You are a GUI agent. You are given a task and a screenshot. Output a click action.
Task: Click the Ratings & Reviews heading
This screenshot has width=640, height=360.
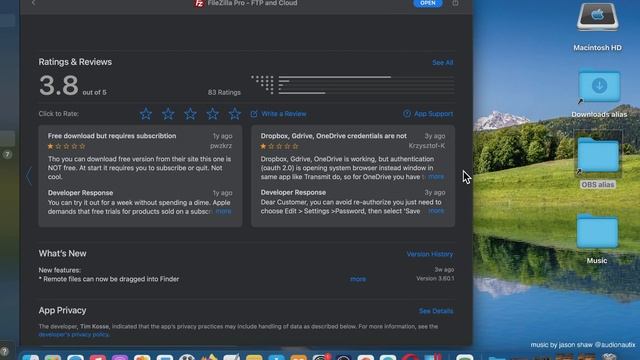(75, 62)
